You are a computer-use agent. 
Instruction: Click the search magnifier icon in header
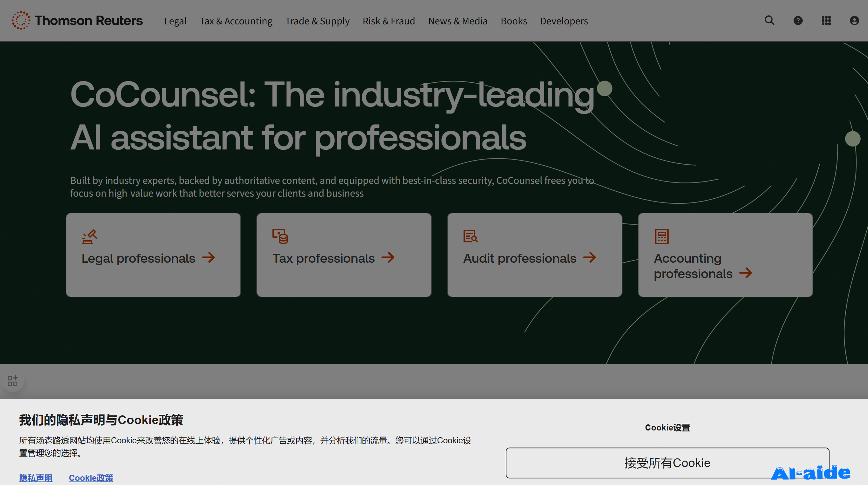pos(769,21)
